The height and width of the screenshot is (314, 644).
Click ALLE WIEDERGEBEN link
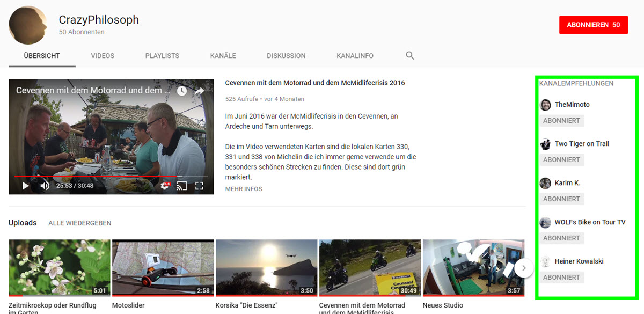(x=79, y=223)
